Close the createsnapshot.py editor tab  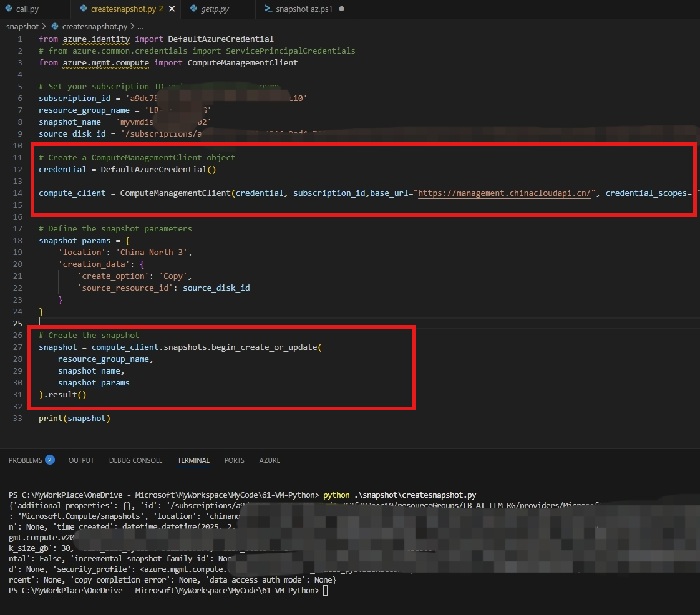click(172, 9)
